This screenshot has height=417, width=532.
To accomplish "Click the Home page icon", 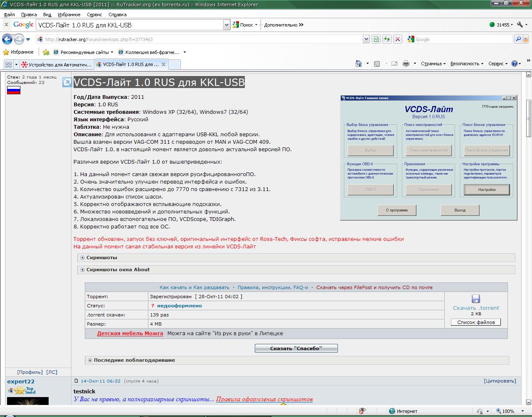I will (359, 64).
